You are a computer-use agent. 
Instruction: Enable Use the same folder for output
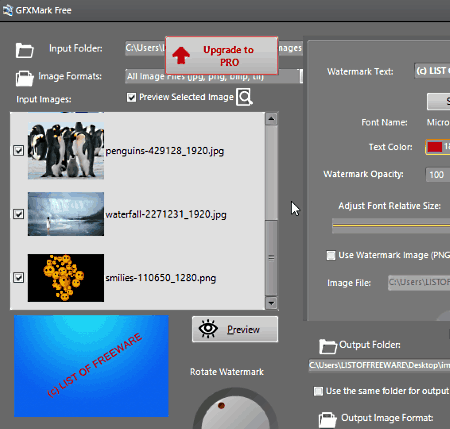click(318, 391)
